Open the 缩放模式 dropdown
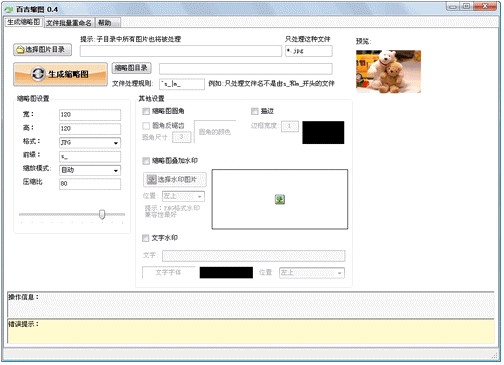The image size is (504, 365). [90, 170]
